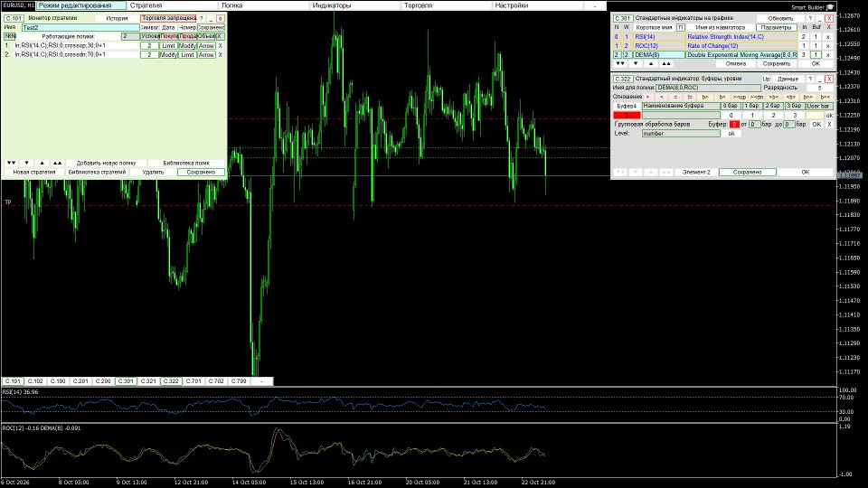Select the >>dn crossing relation
Viewport: 868px width, 488px height.
(757, 97)
